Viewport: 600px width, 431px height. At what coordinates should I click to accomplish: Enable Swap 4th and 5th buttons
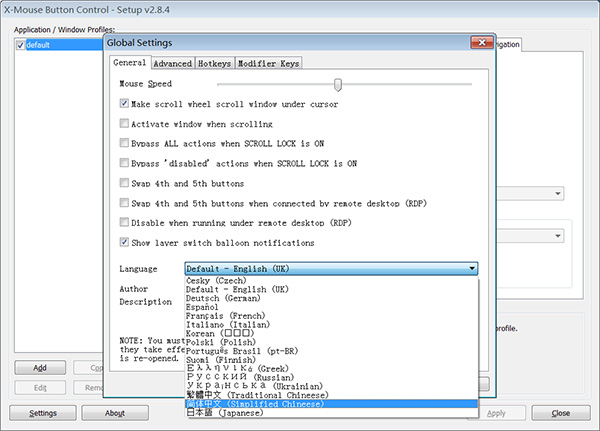tap(124, 183)
